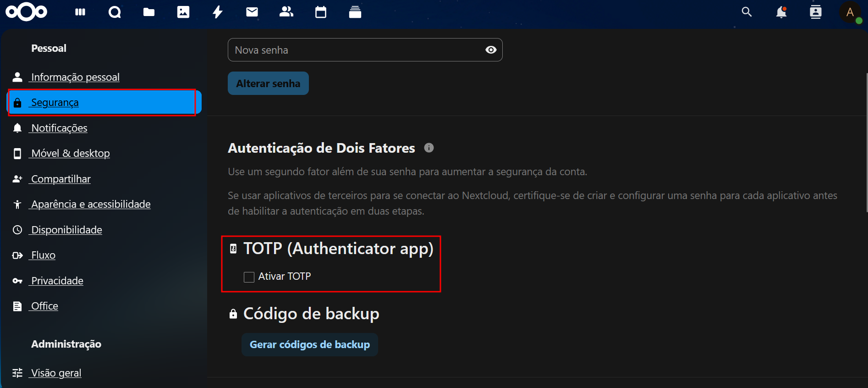868x388 pixels.
Task: Open the contacts menu icon in header
Action: pos(816,12)
